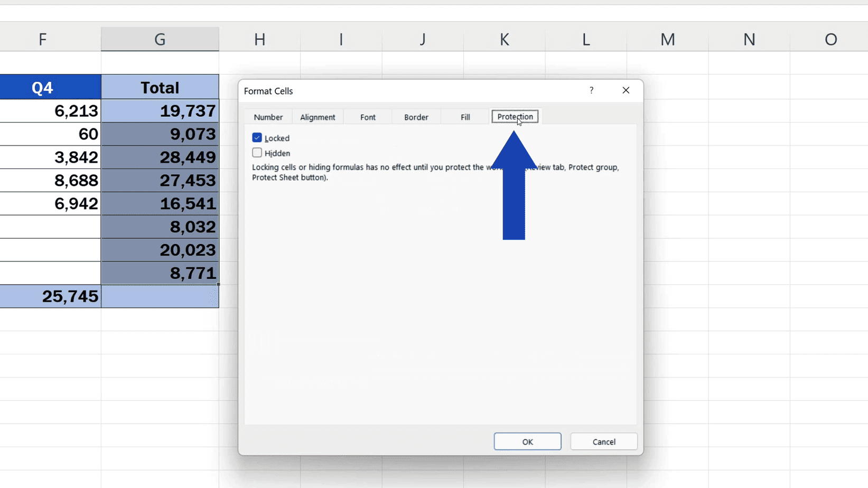The image size is (868, 488).
Task: Dismiss the dialog with Cancel
Action: coord(603,442)
